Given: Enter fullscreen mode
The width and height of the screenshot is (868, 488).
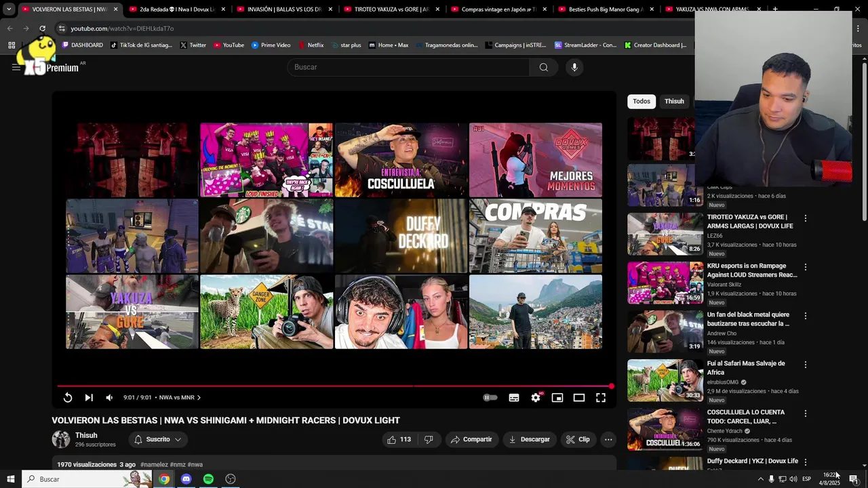Looking at the screenshot, I should [601, 398].
